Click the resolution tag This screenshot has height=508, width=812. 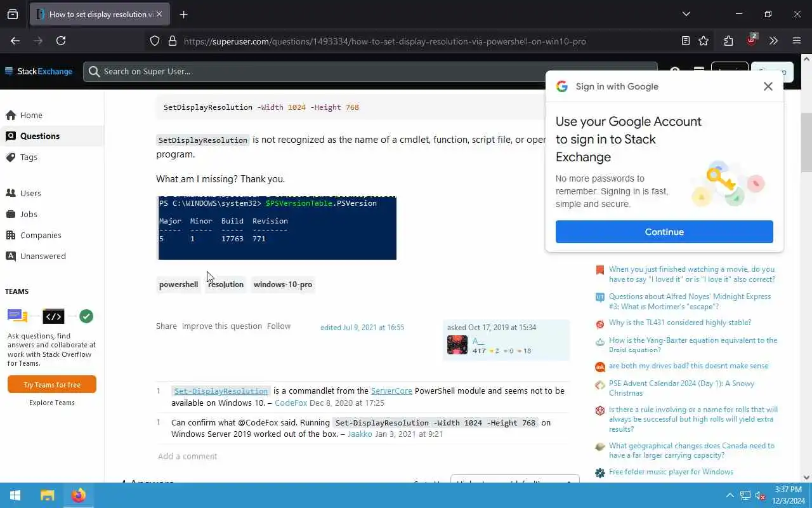226,284
